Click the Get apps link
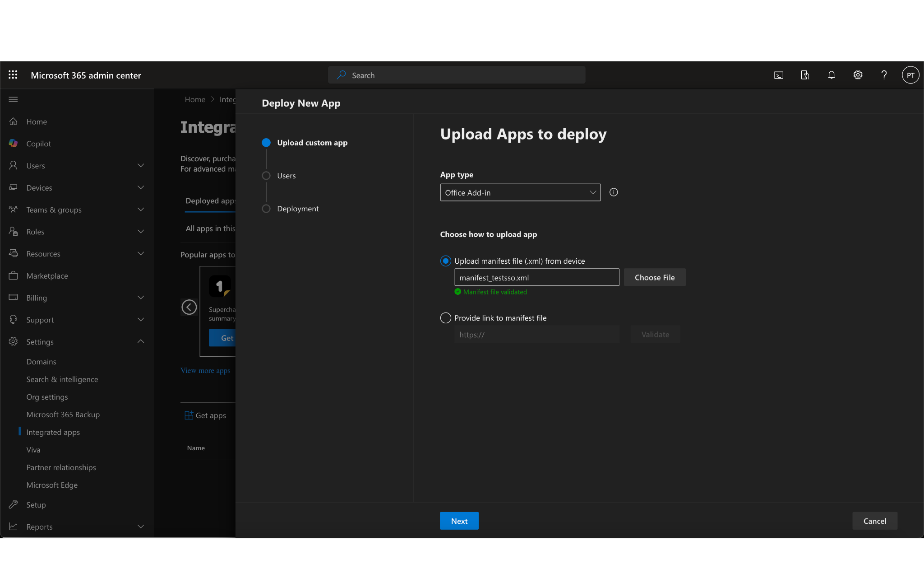924x578 pixels. (211, 415)
